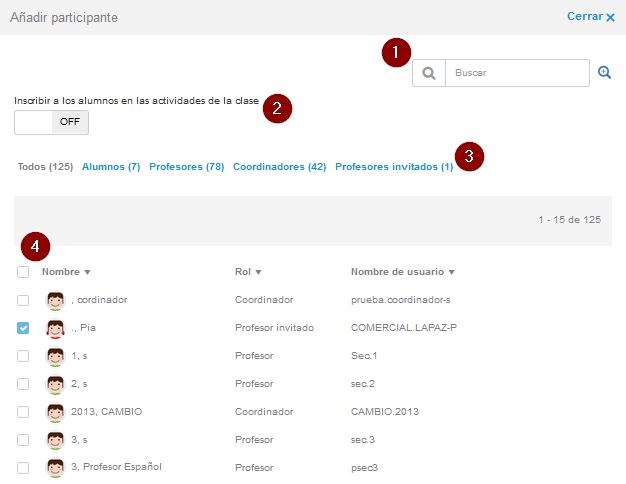Click into the Buscar search field
The height and width of the screenshot is (484, 626).
(516, 73)
